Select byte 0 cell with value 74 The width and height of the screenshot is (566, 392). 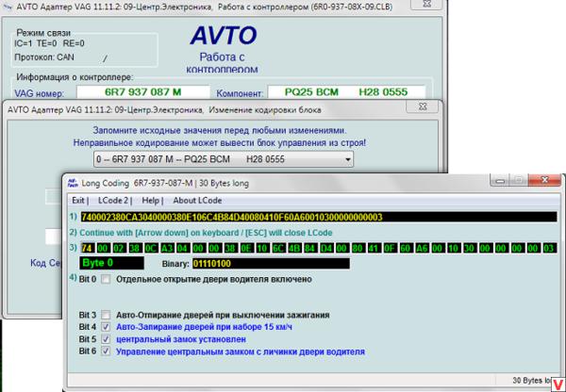[x=87, y=248]
